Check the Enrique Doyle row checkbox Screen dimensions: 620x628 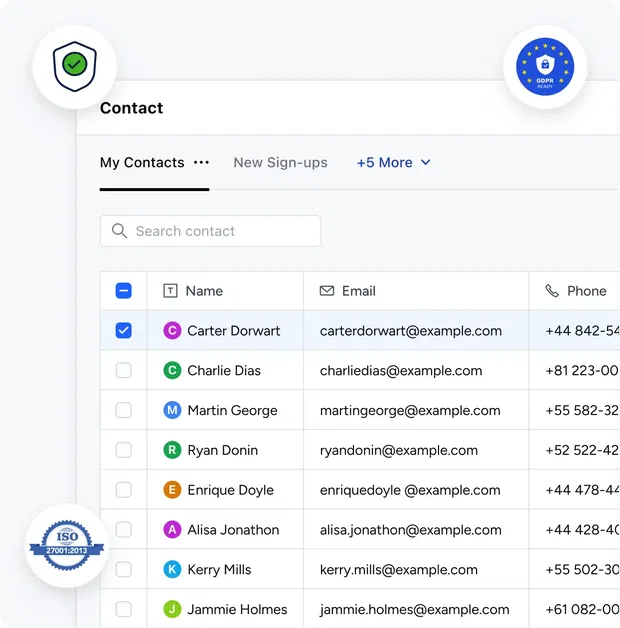(x=123, y=490)
